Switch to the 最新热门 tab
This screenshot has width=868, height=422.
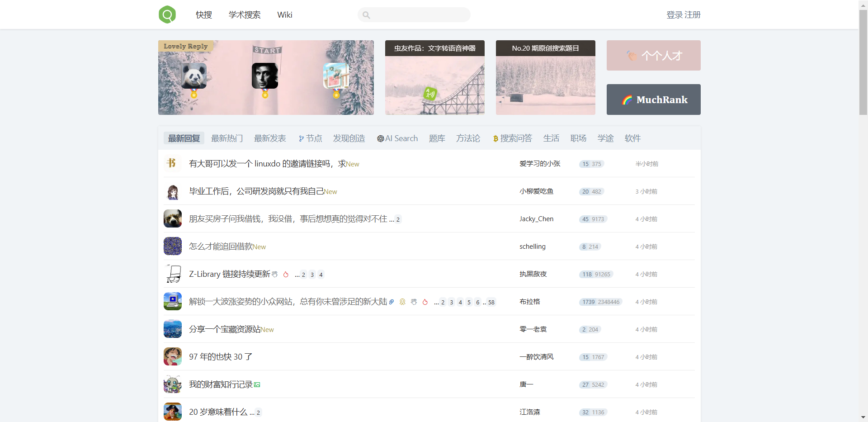(x=227, y=138)
